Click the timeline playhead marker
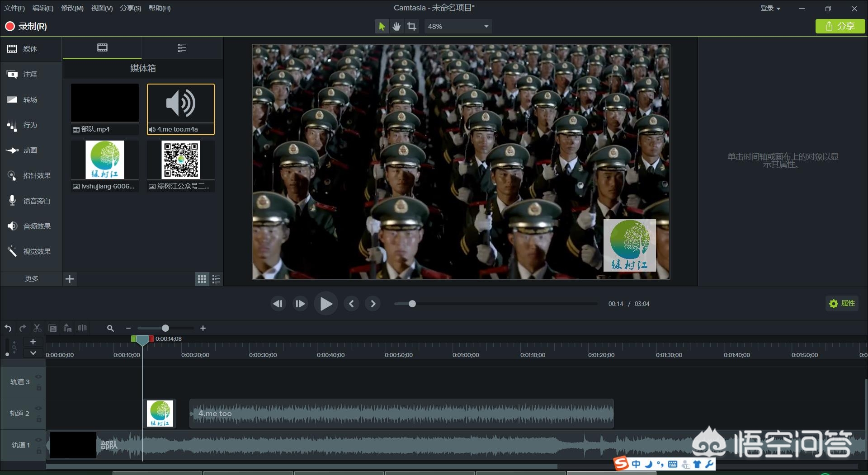Image resolution: width=868 pixels, height=475 pixels. coord(142,340)
